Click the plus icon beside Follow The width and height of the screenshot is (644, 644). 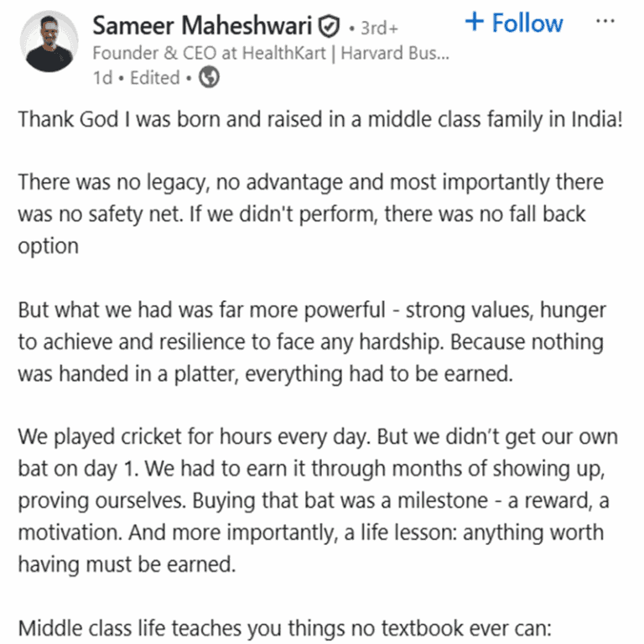pyautogui.click(x=475, y=21)
